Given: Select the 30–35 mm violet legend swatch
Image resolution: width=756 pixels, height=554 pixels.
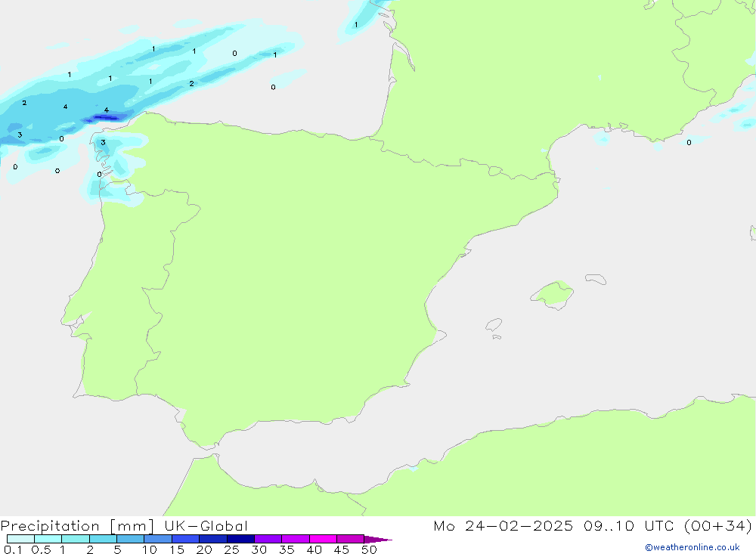Looking at the screenshot, I should pos(268,539).
